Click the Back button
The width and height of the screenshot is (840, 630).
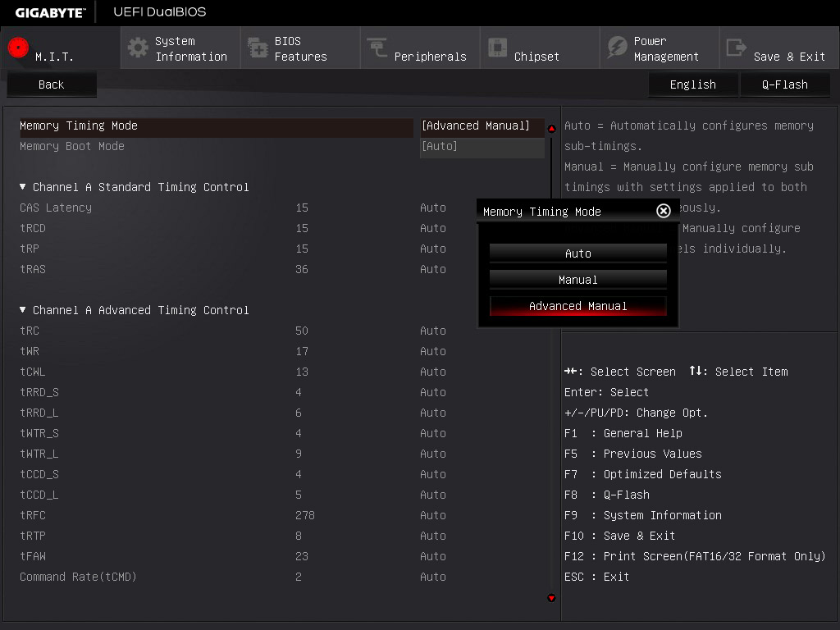pyautogui.click(x=52, y=84)
